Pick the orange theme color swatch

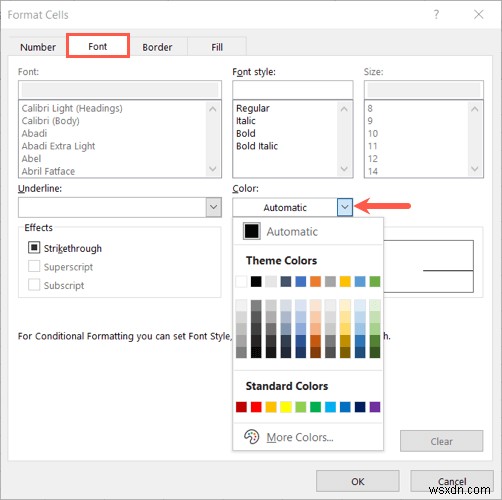(x=315, y=281)
